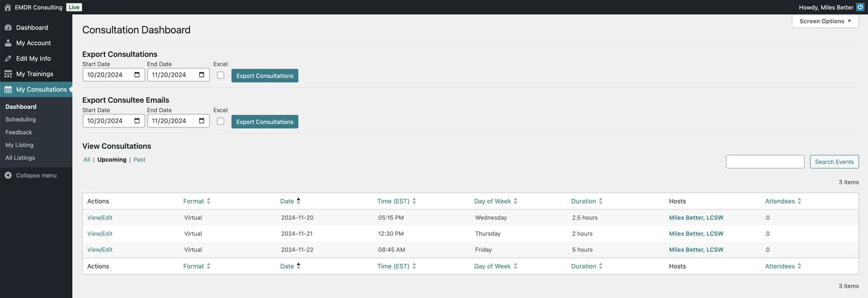The width and height of the screenshot is (868, 298).
Task: Open View/Edit for 2024-11-20 consultation
Action: point(100,218)
